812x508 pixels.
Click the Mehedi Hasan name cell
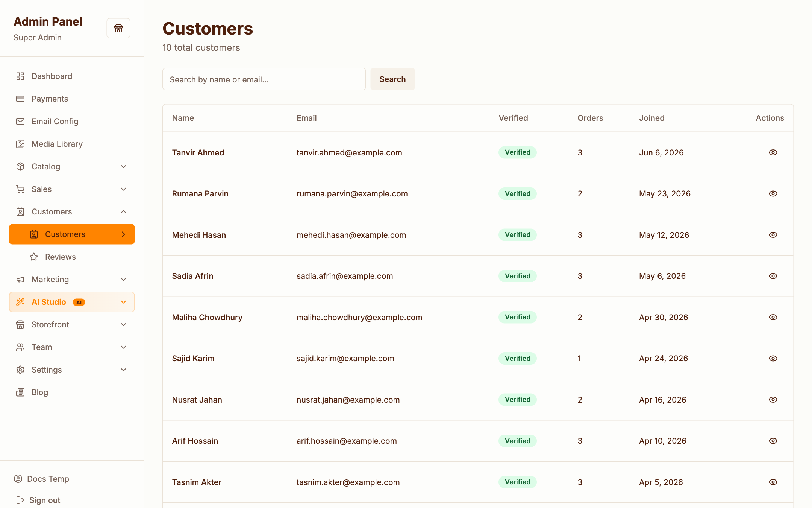[199, 235]
